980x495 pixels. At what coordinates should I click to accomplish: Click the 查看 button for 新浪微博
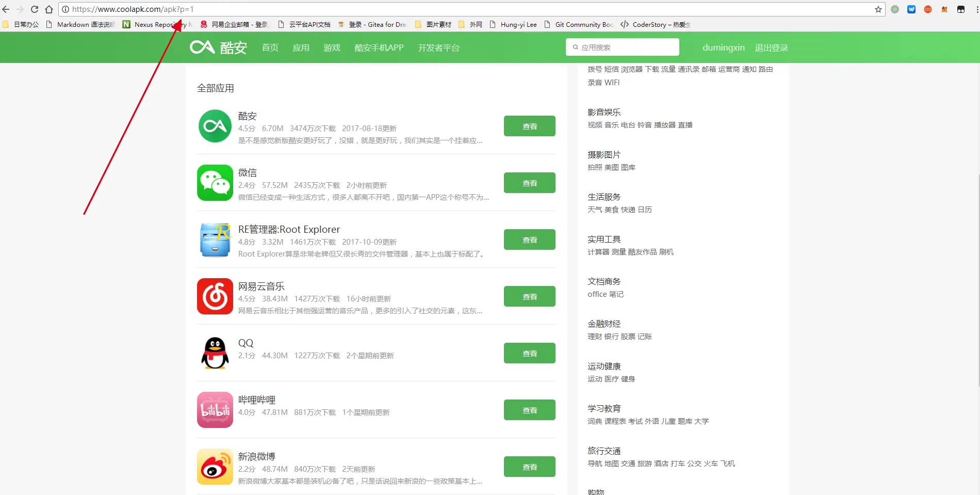tap(530, 467)
